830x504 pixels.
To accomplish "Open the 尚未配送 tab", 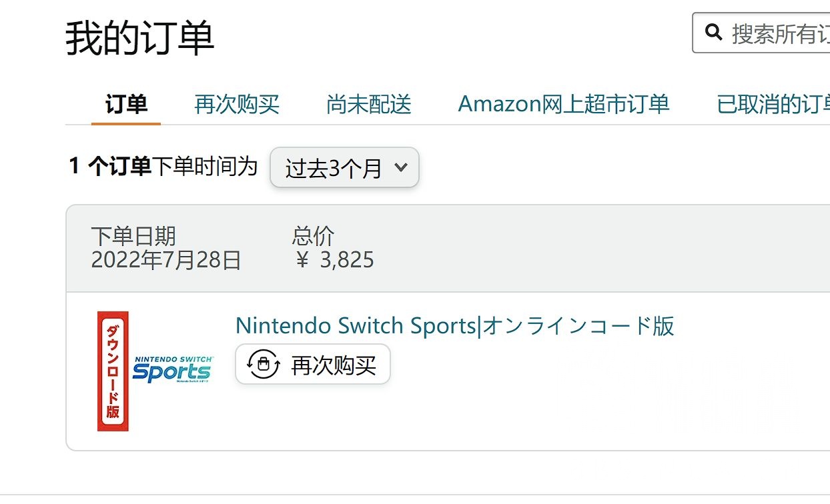I will click(368, 104).
